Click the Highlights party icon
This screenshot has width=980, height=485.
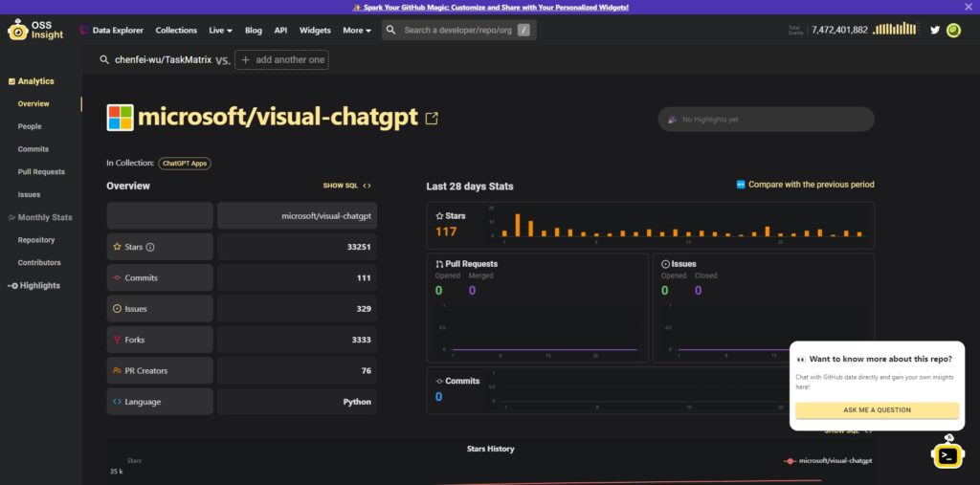pos(673,120)
